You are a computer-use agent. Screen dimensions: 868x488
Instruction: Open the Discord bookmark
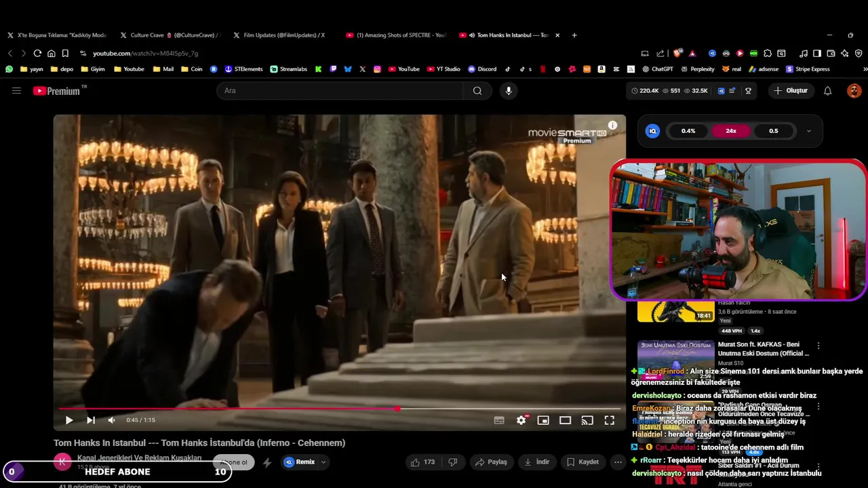coord(482,69)
